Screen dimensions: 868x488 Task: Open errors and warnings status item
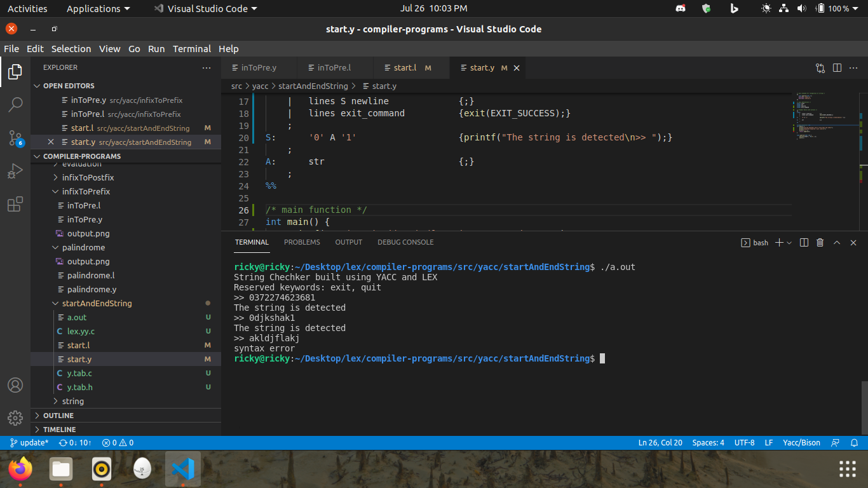click(118, 442)
